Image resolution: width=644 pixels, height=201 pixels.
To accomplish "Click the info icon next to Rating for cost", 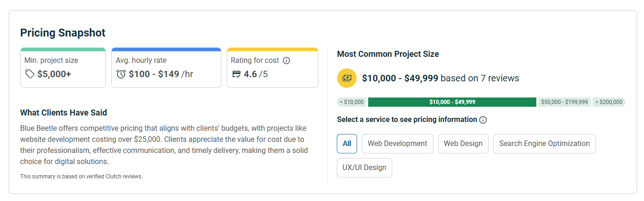I will 286,61.
